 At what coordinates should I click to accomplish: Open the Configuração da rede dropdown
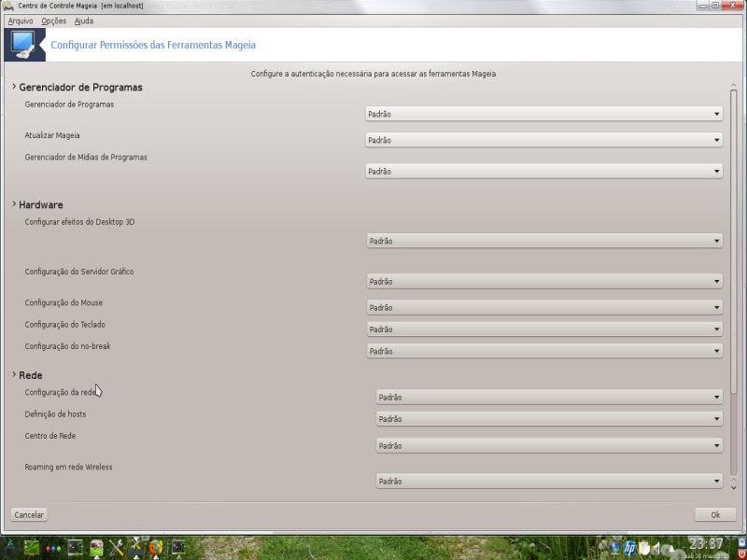(x=549, y=398)
